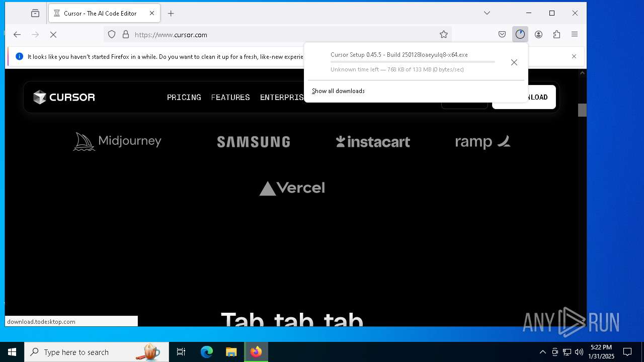Click the taskbar search box
This screenshot has height=362, width=644.
pos(97,352)
